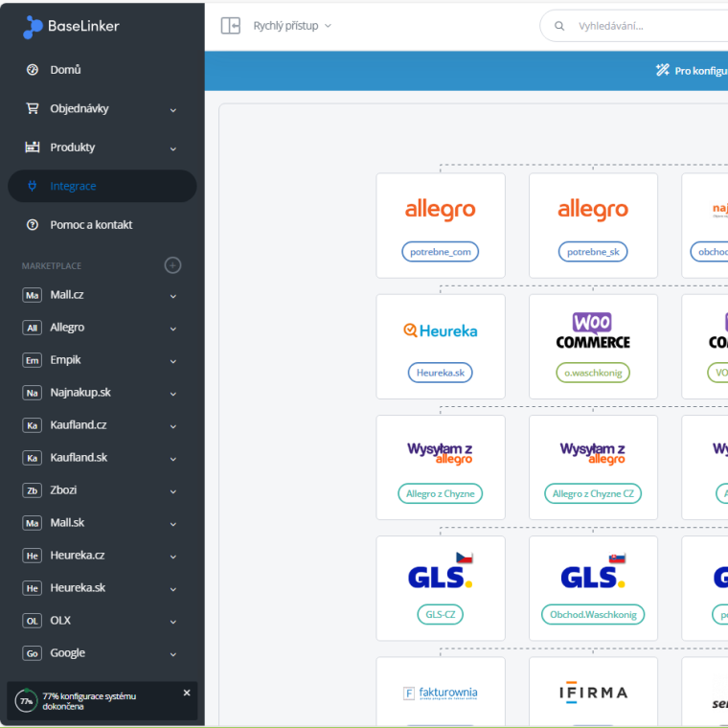Click the search magnifier icon
Screen dimensions: 728x728
pyautogui.click(x=559, y=26)
